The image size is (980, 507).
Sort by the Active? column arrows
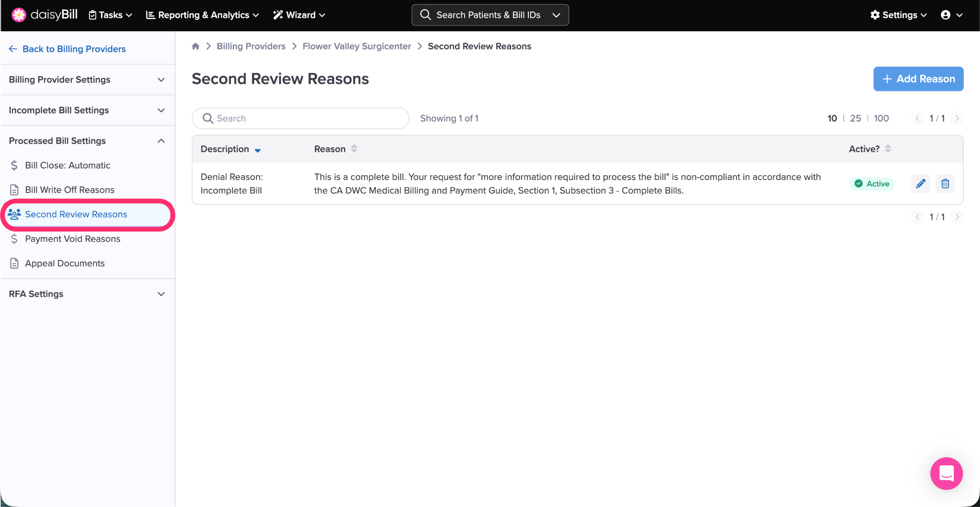point(888,149)
